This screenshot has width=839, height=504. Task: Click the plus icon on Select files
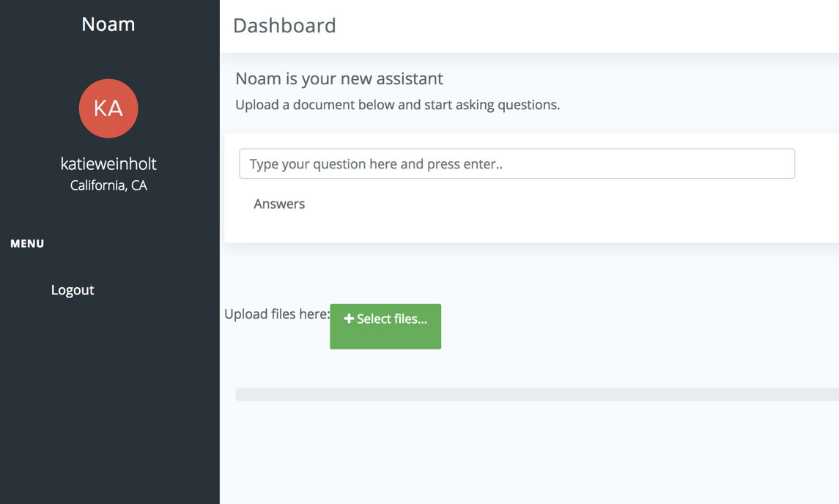pyautogui.click(x=349, y=319)
